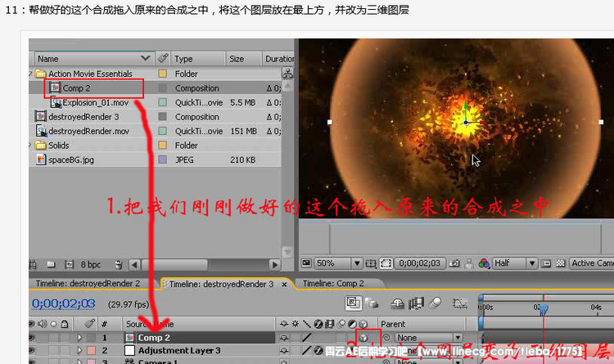The height and width of the screenshot is (364, 614).
Task: Click the Type column header
Action: pyautogui.click(x=198, y=59)
